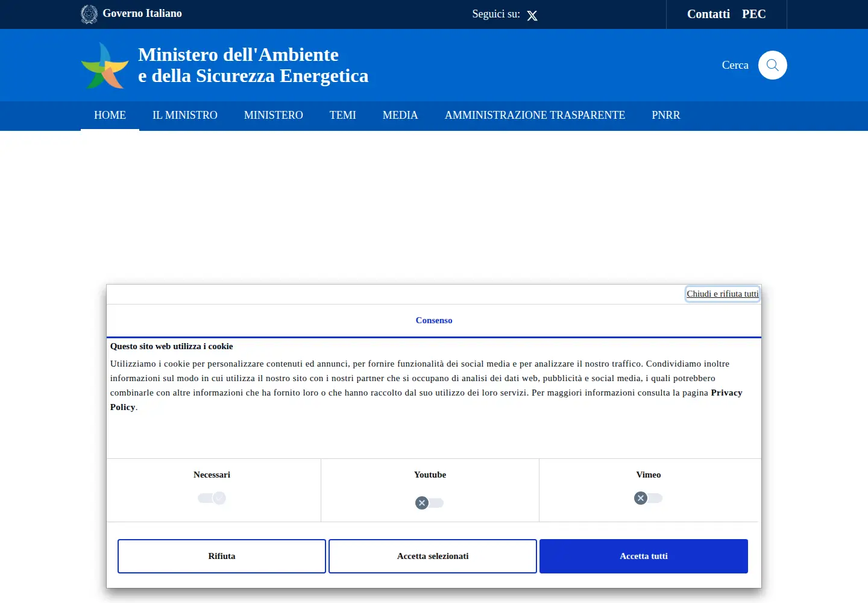Open the PNRR menu item
This screenshot has height=603, width=868.
click(666, 115)
